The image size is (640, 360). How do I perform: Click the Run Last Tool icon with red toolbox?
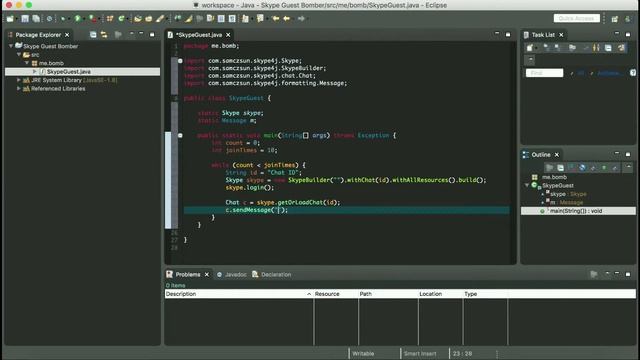tap(93, 19)
